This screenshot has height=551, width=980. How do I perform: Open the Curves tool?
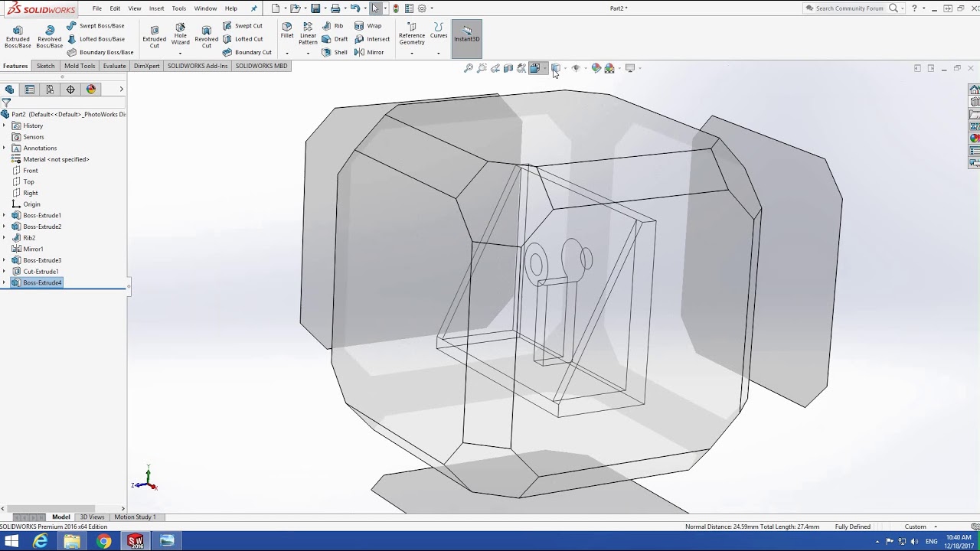(439, 31)
